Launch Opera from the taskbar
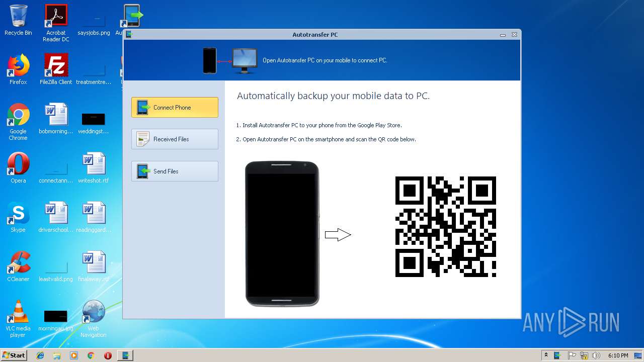The image size is (644, 362). [x=108, y=355]
